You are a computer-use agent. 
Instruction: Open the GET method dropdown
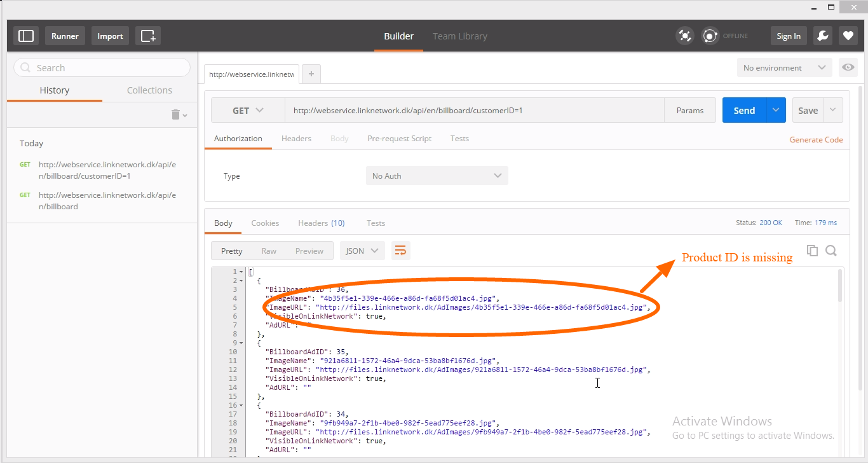tap(248, 110)
